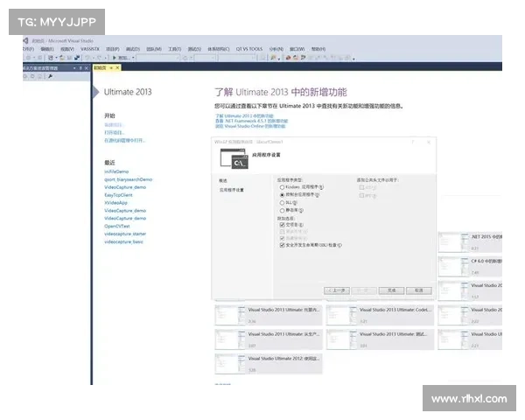Click the 上一步 button in wizard
This screenshot has width=525, height=420.
(335, 290)
